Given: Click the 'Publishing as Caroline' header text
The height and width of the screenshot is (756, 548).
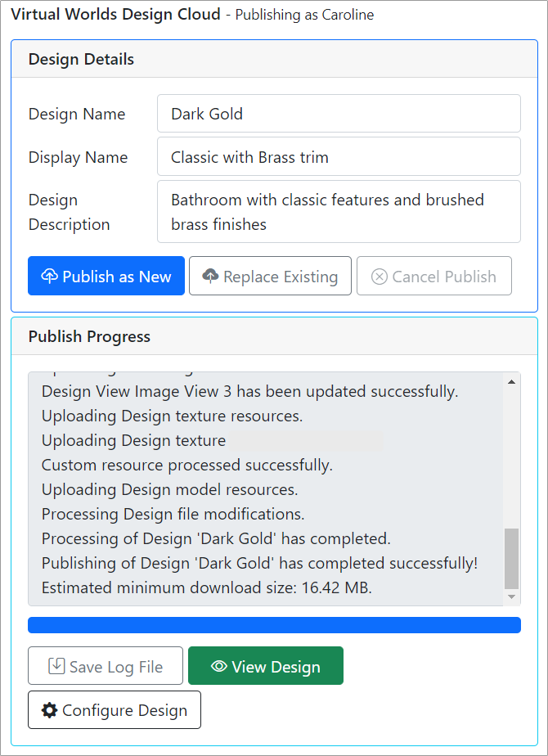Looking at the screenshot, I should (304, 15).
